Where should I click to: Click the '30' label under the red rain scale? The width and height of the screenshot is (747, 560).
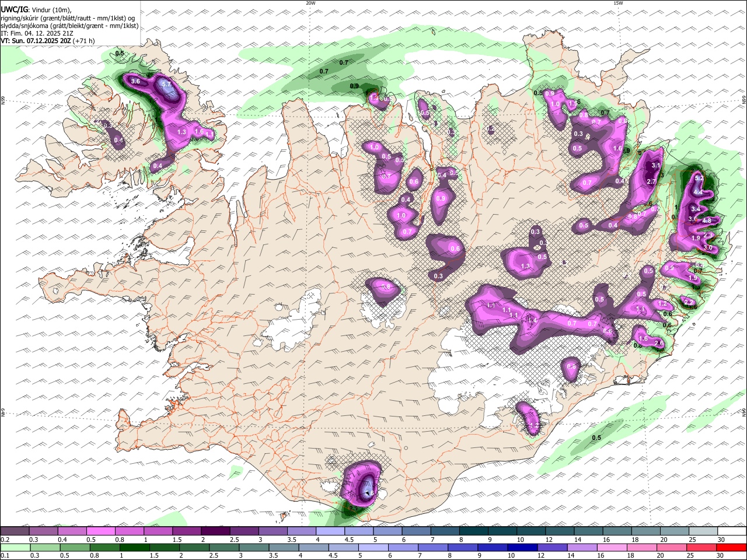(x=721, y=556)
